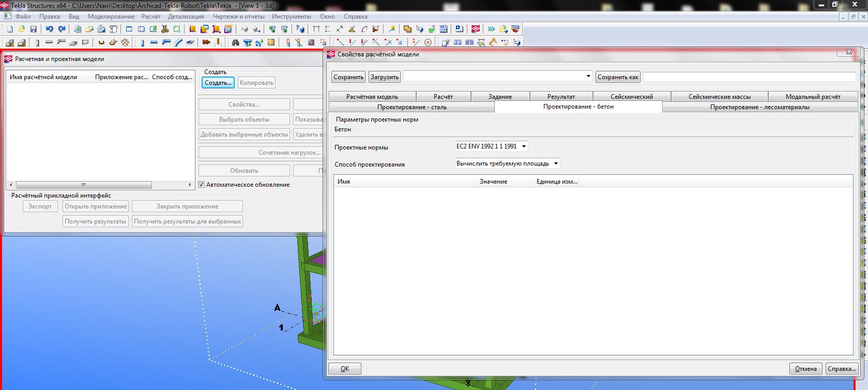Open the Моделирование menu

tap(111, 17)
